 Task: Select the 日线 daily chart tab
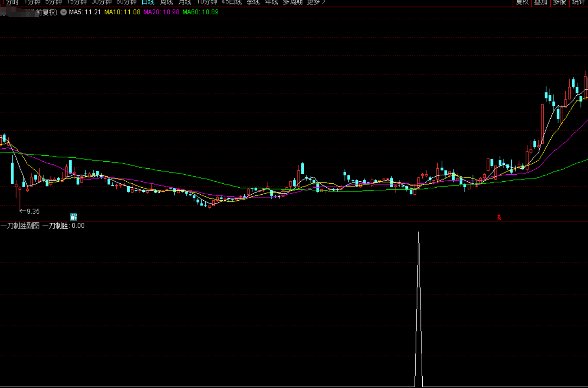[148, 2]
